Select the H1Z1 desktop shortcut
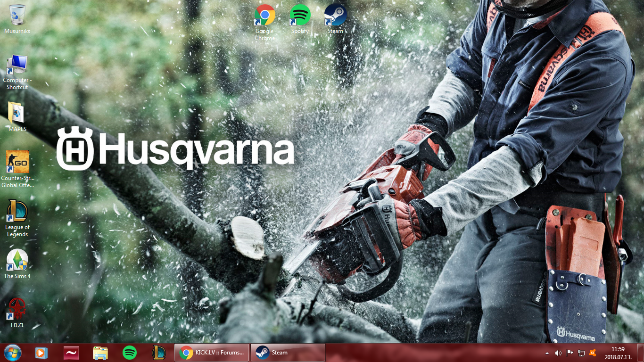Screen dimensions: 644x362 coord(17,313)
